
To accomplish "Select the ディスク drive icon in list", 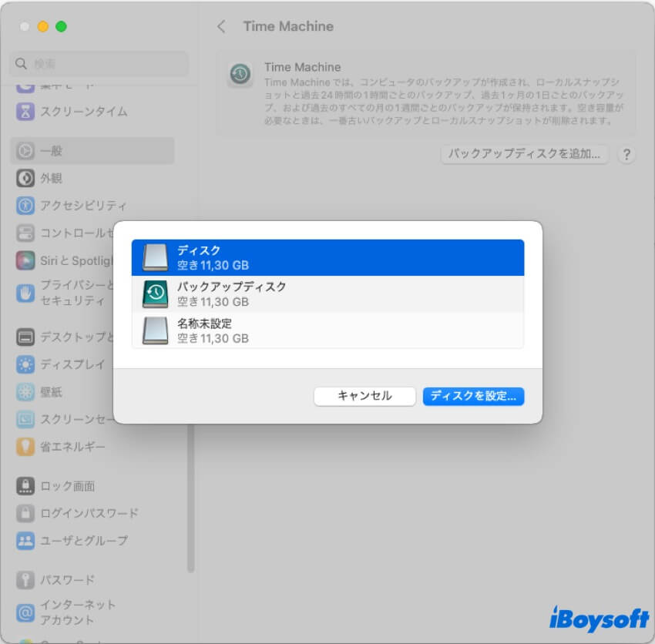I will pos(155,257).
